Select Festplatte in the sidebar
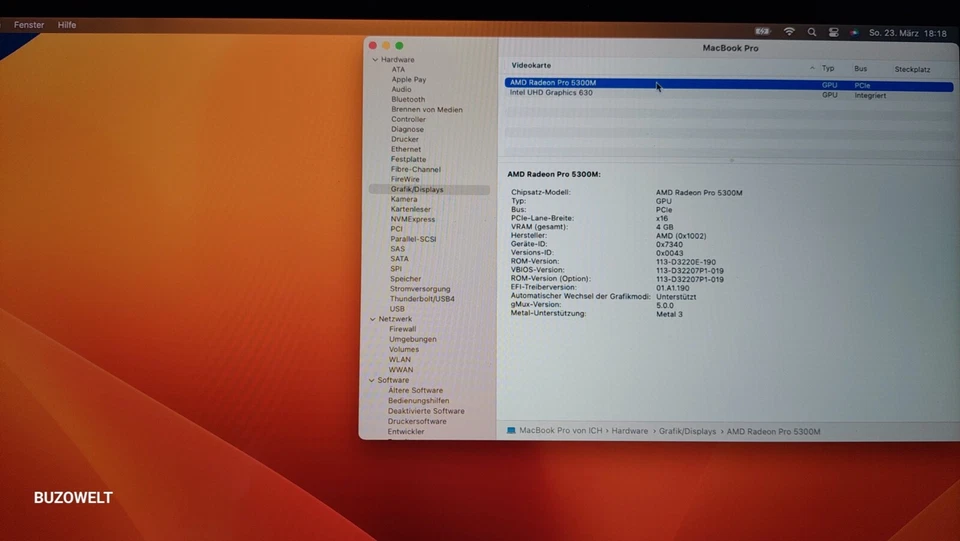 click(x=408, y=159)
